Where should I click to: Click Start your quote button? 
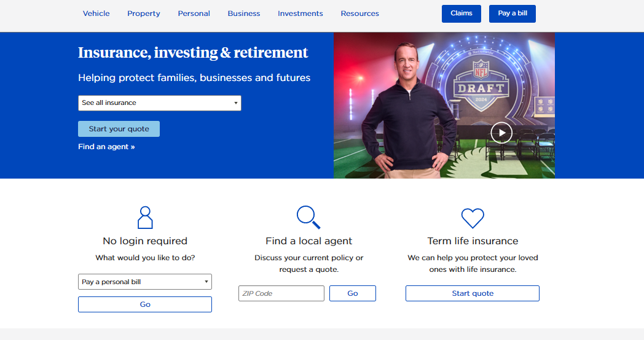point(119,129)
